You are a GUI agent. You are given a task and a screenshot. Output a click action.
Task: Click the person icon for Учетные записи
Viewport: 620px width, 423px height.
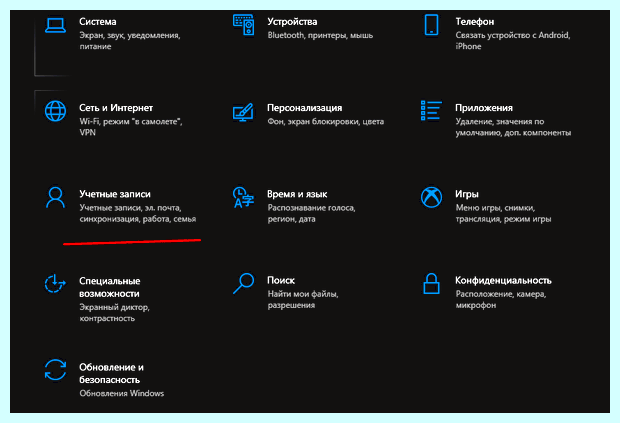[55, 197]
